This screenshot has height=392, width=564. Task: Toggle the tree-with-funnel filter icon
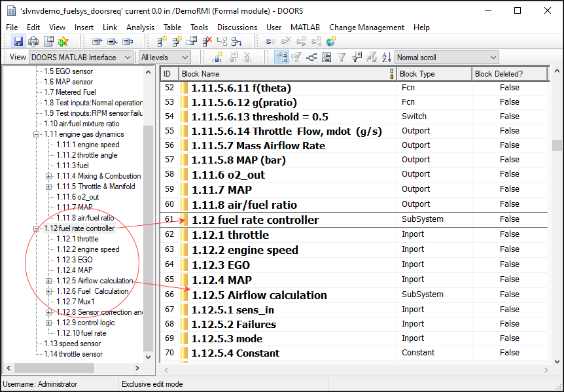pos(296,57)
